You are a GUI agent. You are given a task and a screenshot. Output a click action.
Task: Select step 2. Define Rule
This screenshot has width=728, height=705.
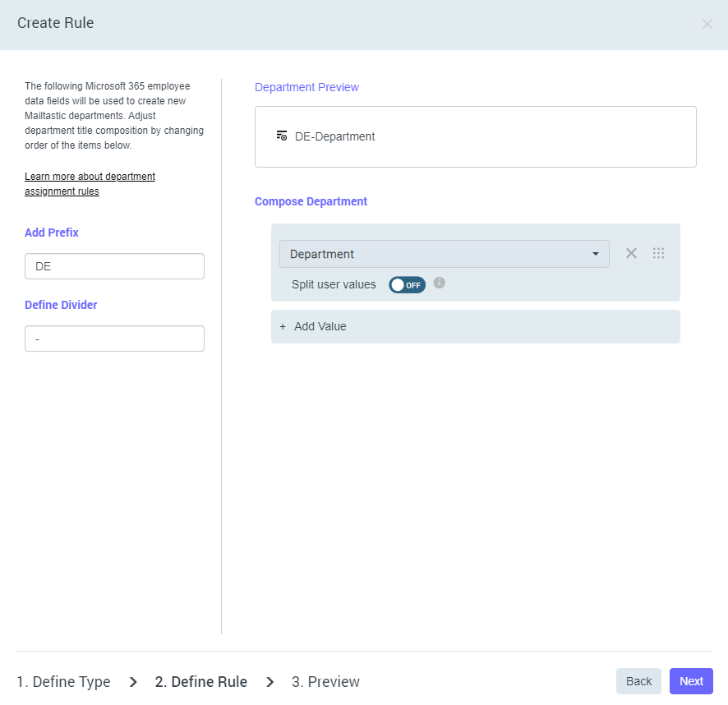point(200,682)
